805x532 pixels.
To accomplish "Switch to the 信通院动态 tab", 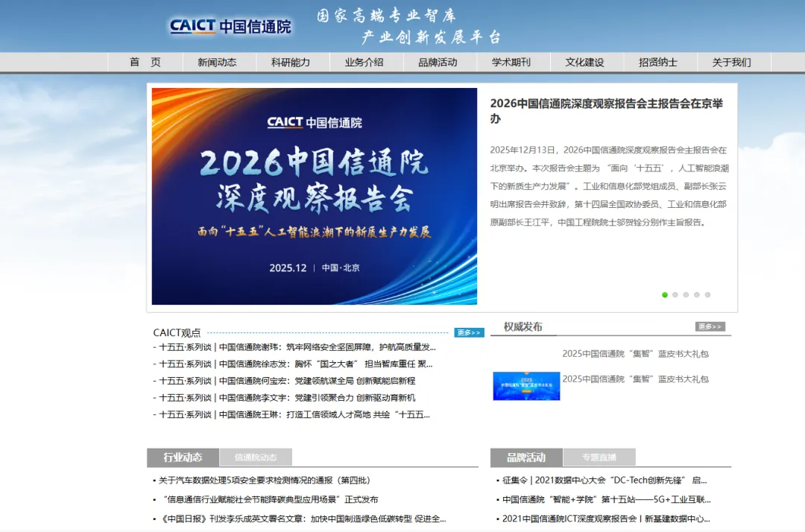I will (256, 457).
